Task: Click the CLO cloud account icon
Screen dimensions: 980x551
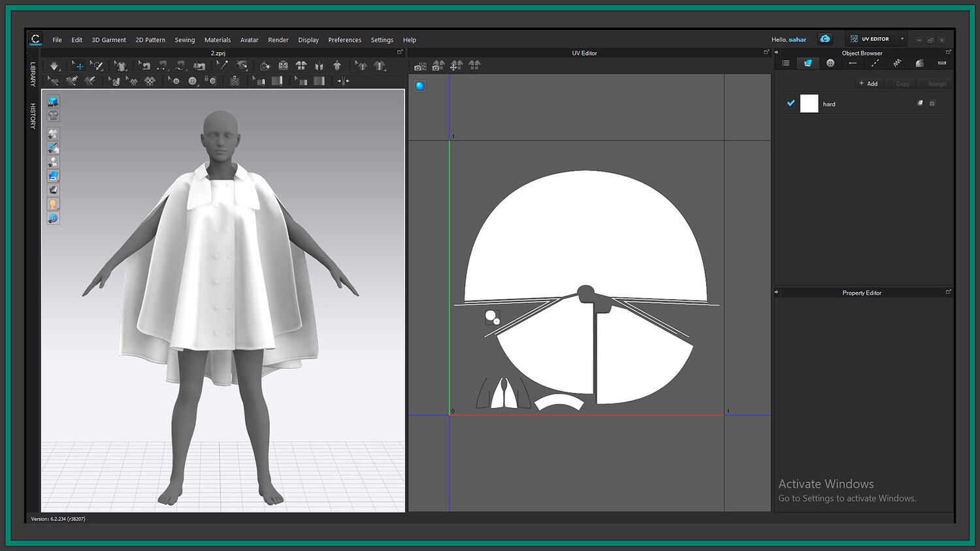Action: tap(825, 39)
